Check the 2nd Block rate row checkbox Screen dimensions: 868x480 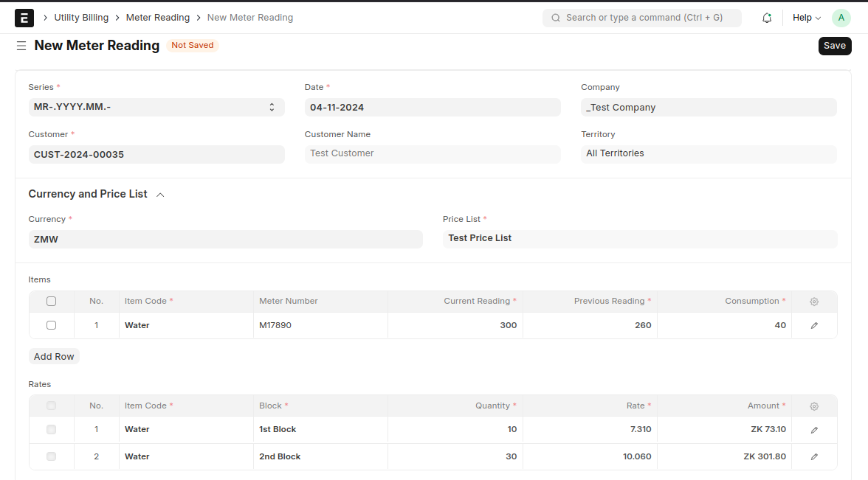[x=52, y=456]
